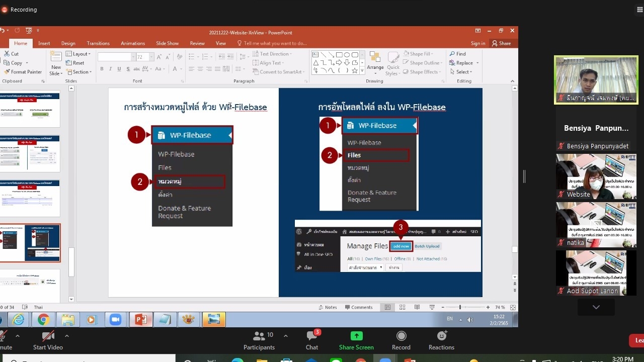This screenshot has width=644, height=362.
Task: Open the Review tab
Action: click(x=197, y=43)
